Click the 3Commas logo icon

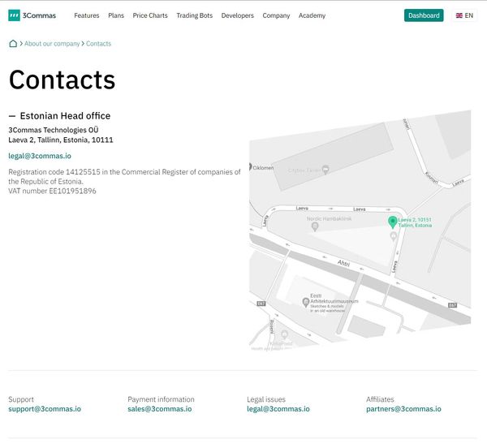[14, 15]
